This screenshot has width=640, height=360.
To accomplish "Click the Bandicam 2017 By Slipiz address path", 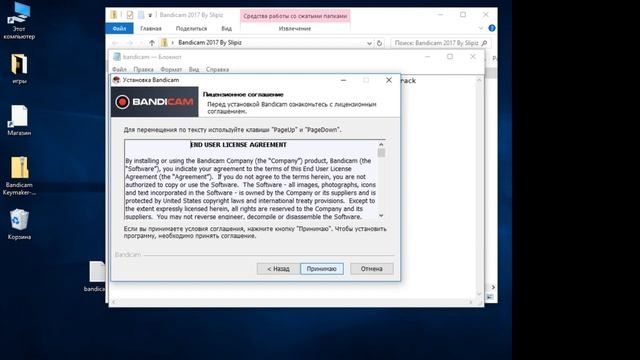I will [x=210, y=43].
